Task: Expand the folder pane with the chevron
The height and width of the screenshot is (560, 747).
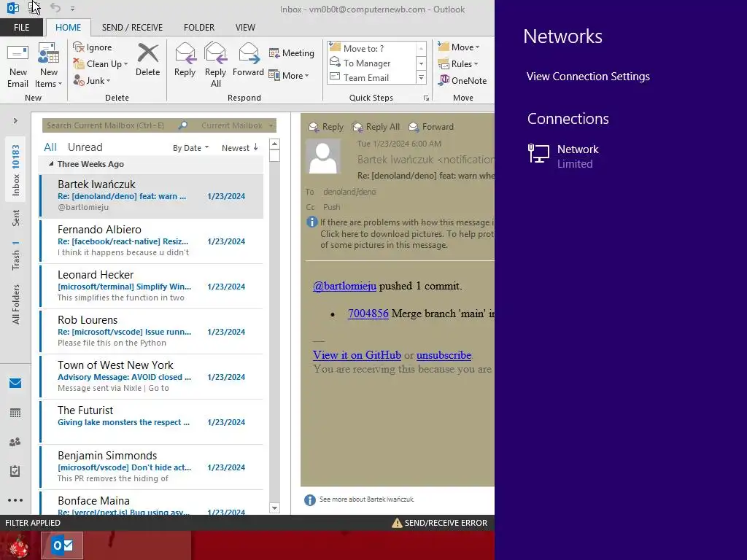Action: (15, 120)
